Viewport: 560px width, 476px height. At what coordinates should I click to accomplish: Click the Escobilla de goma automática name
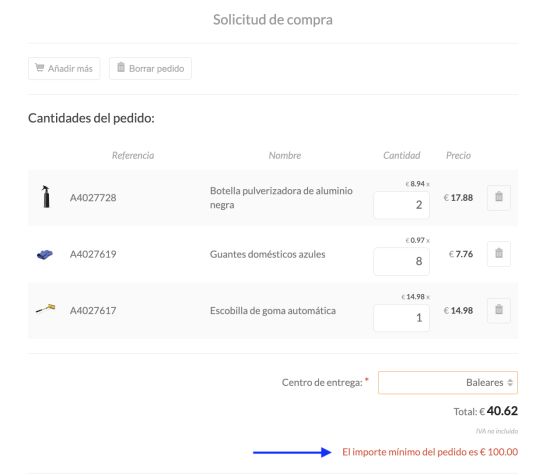[x=273, y=311]
